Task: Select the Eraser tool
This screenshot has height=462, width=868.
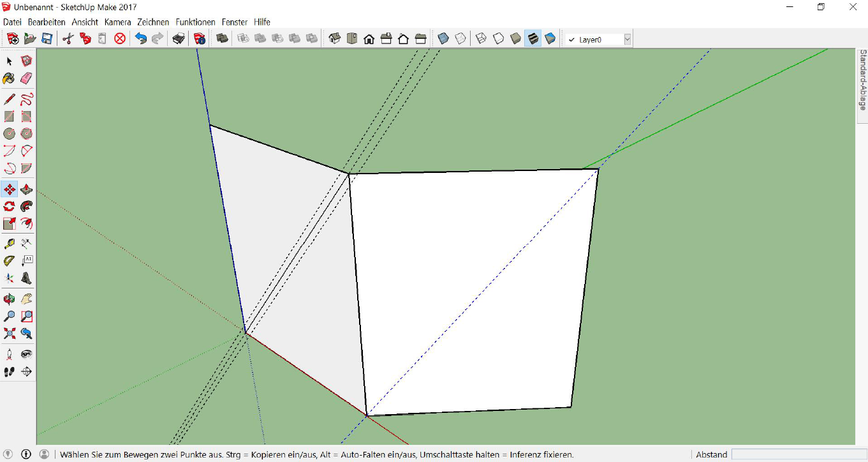Action: 26,78
